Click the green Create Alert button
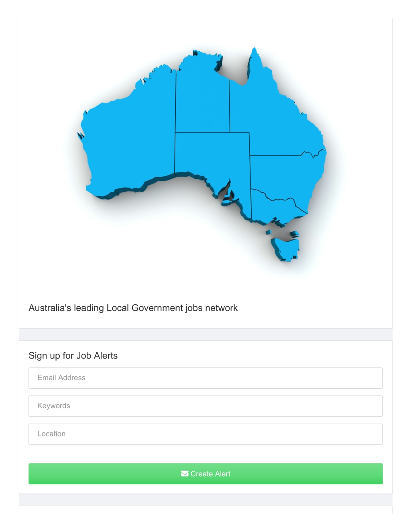Viewport: 411px width, 532px height. 205,474
